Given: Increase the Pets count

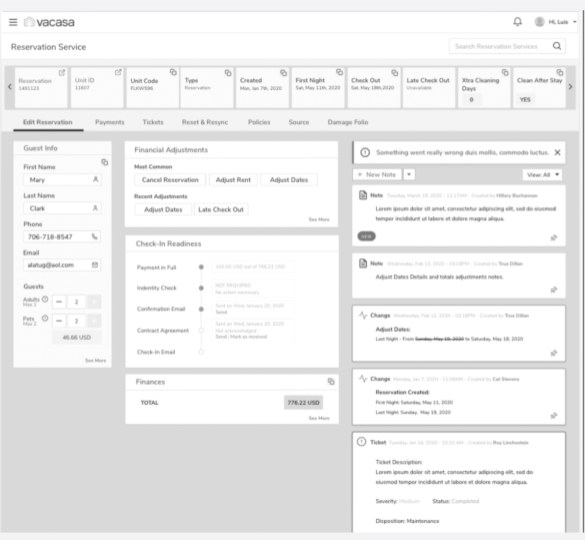Looking at the screenshot, I should pyautogui.click(x=94, y=321).
